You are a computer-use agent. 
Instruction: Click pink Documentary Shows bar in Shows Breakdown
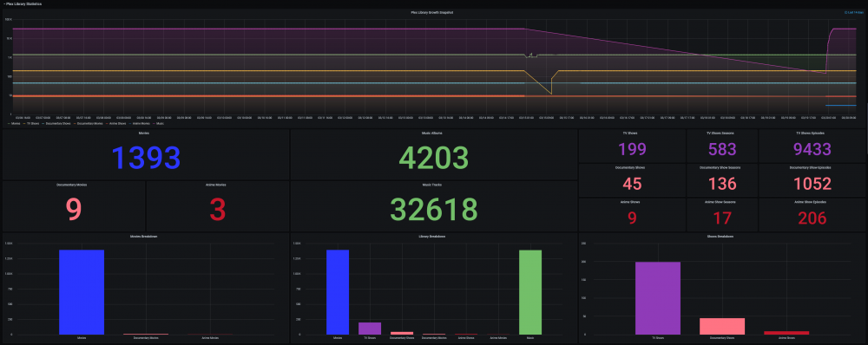722,326
